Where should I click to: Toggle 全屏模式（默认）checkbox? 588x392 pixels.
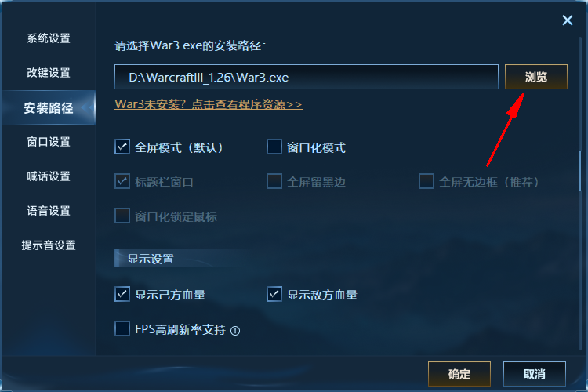point(122,147)
